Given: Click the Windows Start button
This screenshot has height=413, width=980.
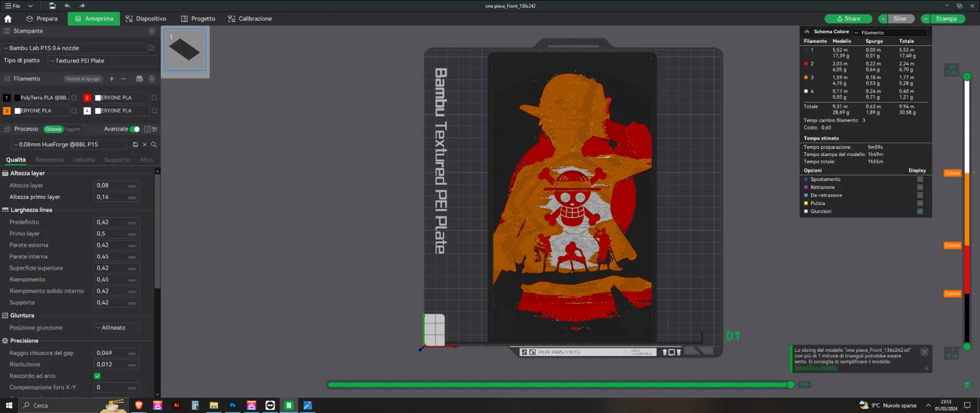Looking at the screenshot, I should tap(9, 406).
